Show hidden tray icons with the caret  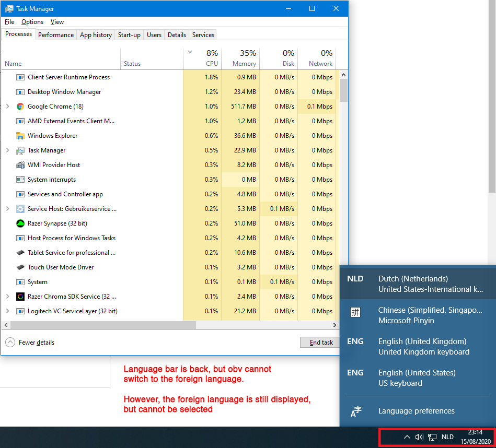click(x=407, y=437)
